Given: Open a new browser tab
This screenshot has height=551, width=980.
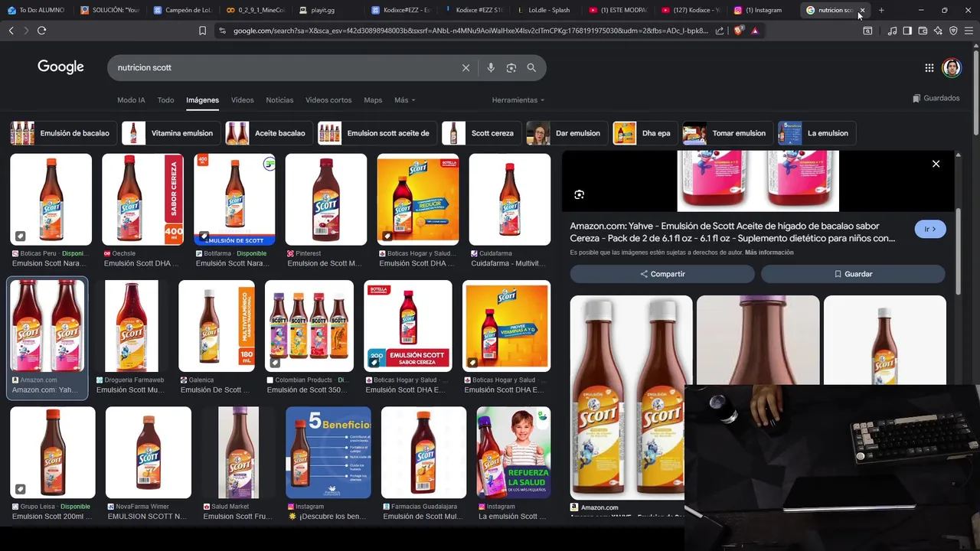Looking at the screenshot, I should tap(881, 10).
